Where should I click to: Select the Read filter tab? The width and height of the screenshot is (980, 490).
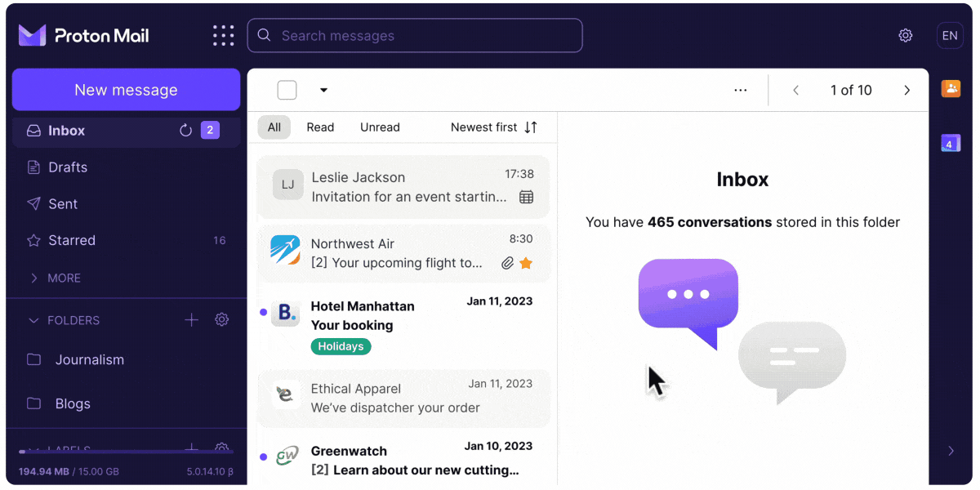(320, 127)
